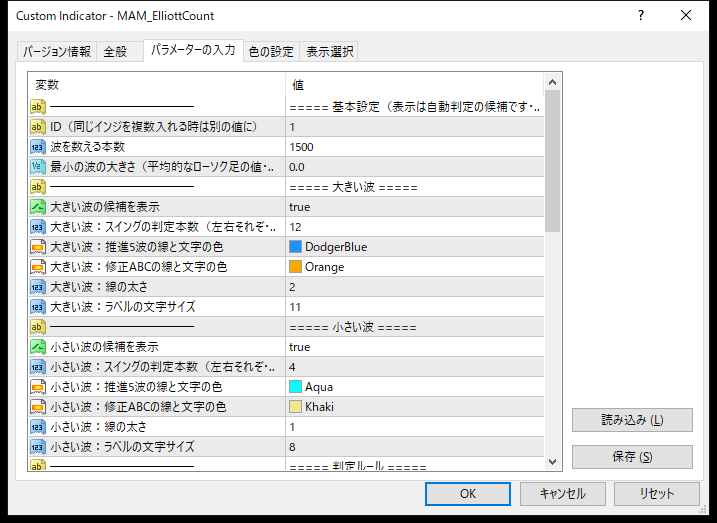
Task: Click the double-type icon beside 最小の波の大きさ
Action: pyautogui.click(x=38, y=167)
